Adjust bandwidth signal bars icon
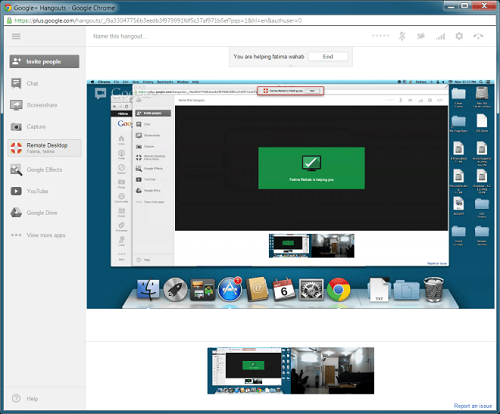500x414 pixels. pyautogui.click(x=440, y=36)
